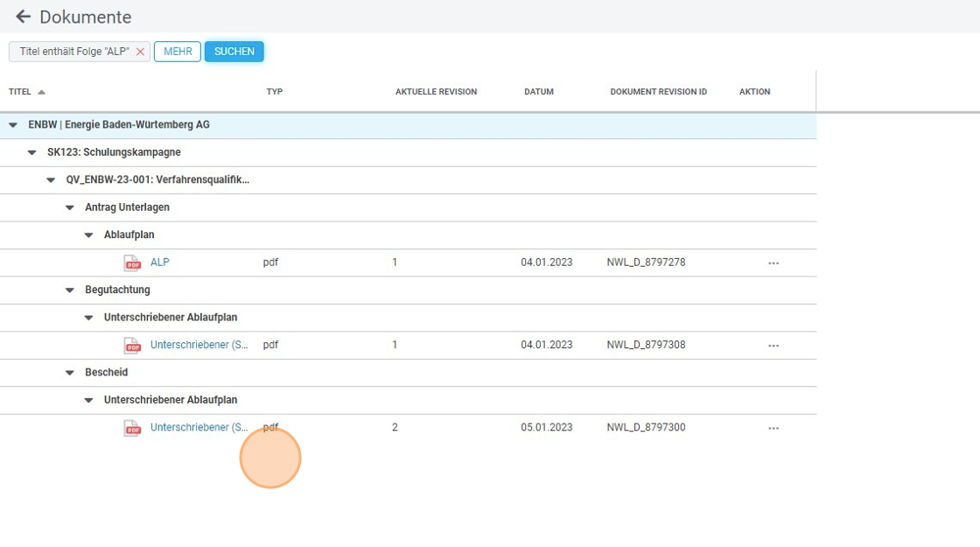Sort by the DATUM column header
Screen dimensions: 980x547
(x=539, y=92)
